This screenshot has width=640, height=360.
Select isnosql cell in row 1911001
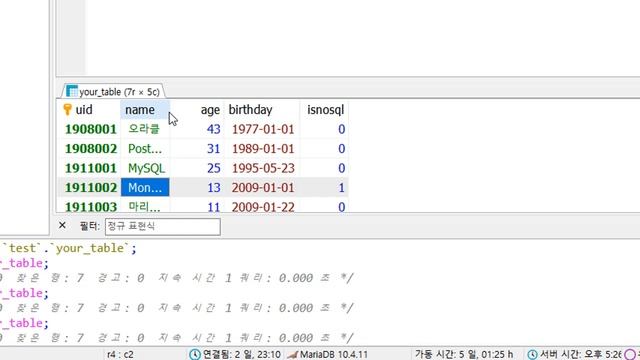324,168
